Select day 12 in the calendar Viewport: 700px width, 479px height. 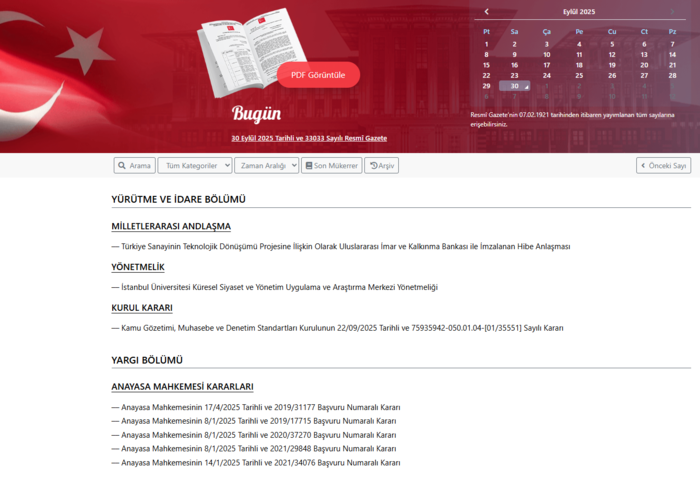[612, 54]
